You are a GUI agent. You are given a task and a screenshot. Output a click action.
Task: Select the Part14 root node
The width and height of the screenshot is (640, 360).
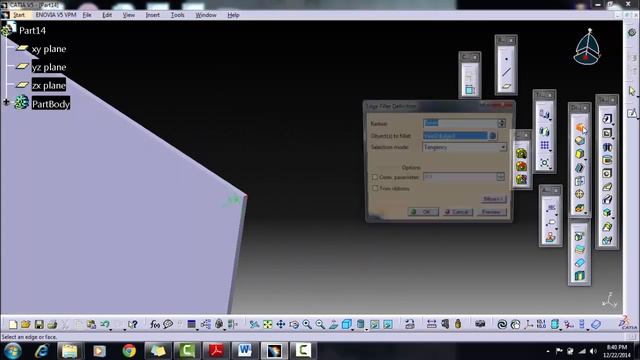(32, 31)
